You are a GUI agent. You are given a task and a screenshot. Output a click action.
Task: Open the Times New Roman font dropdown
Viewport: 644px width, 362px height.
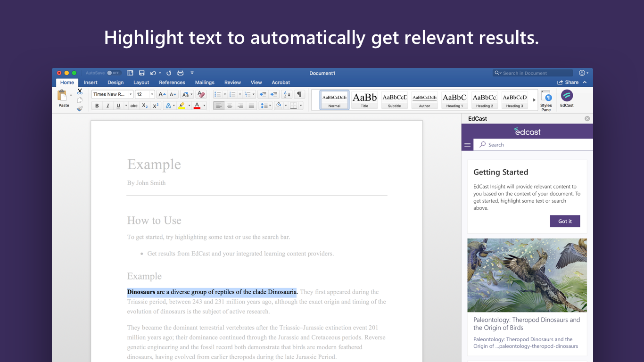(x=131, y=94)
